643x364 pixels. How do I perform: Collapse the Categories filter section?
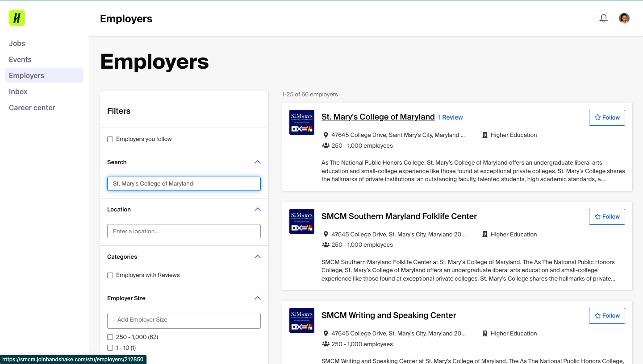[258, 256]
